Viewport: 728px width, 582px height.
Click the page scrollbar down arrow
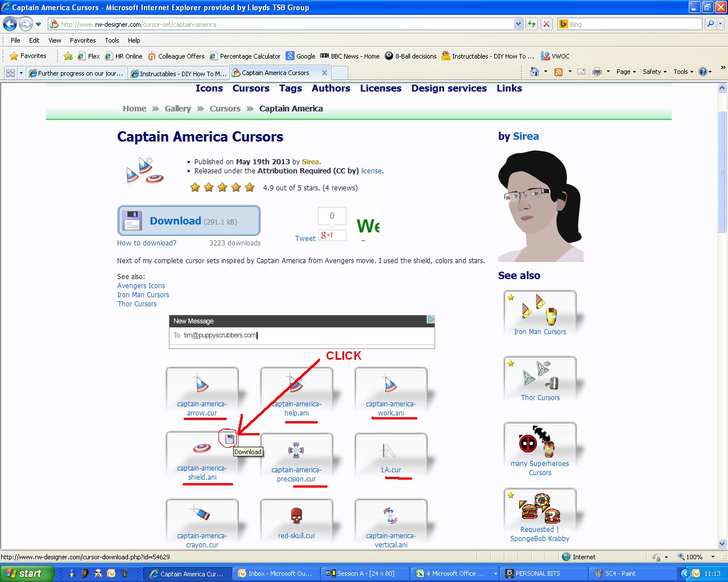[x=722, y=543]
